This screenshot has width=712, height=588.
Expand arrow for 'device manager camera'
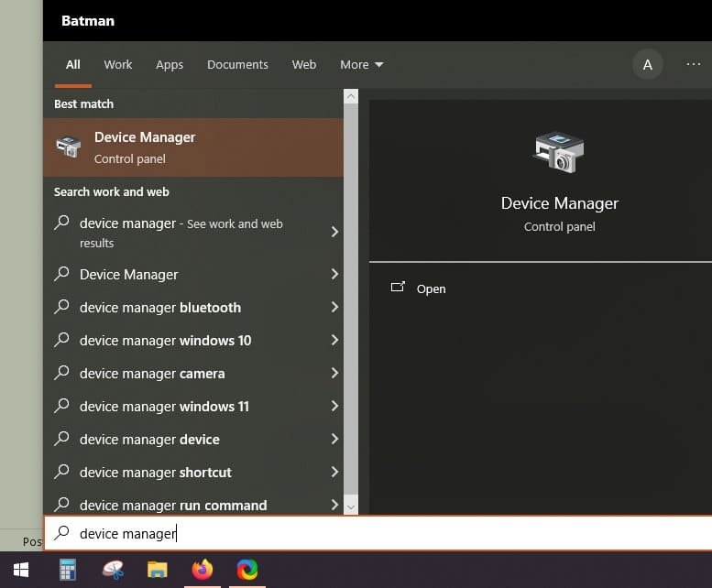pyautogui.click(x=334, y=373)
